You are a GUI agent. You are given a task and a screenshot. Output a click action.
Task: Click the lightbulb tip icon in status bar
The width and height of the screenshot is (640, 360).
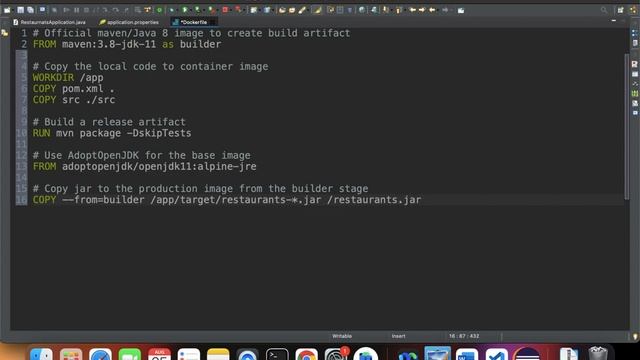pos(635,337)
